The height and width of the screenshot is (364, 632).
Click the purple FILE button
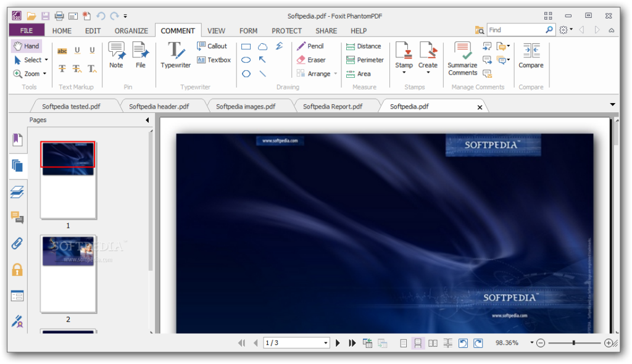coord(27,30)
